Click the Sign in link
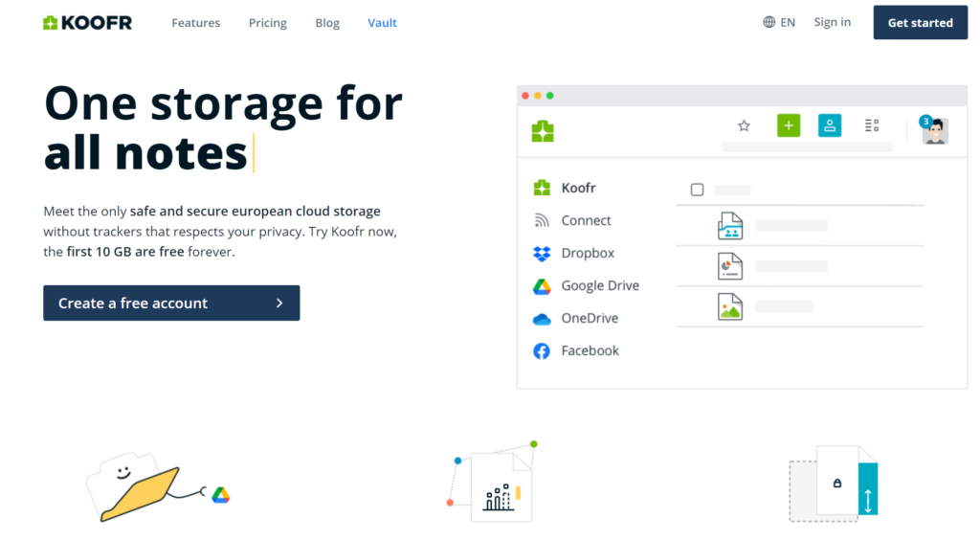980x540 pixels. point(832,23)
